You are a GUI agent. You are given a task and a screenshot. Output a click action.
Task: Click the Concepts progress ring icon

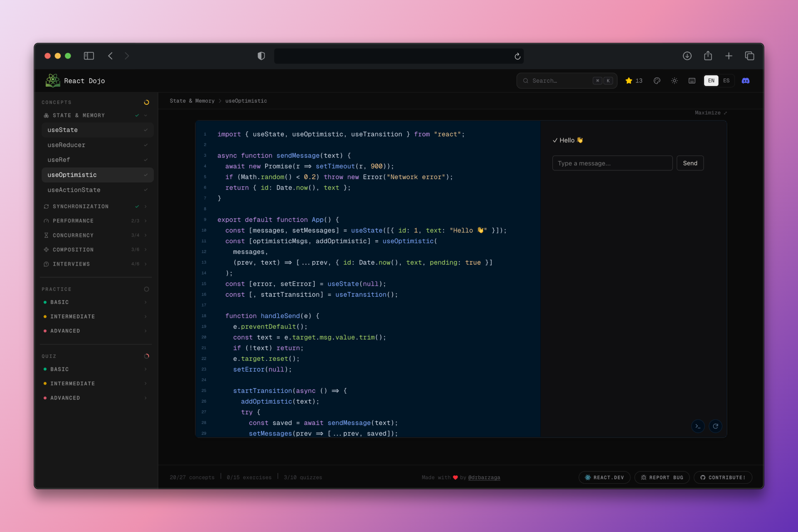point(146,102)
